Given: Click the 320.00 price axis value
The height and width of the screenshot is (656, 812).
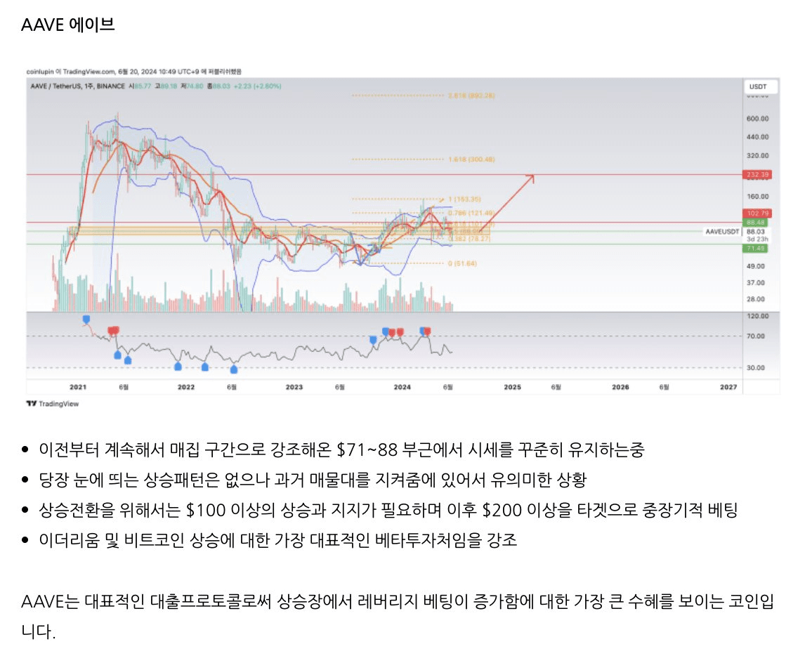Looking at the screenshot, I should pos(757,155).
